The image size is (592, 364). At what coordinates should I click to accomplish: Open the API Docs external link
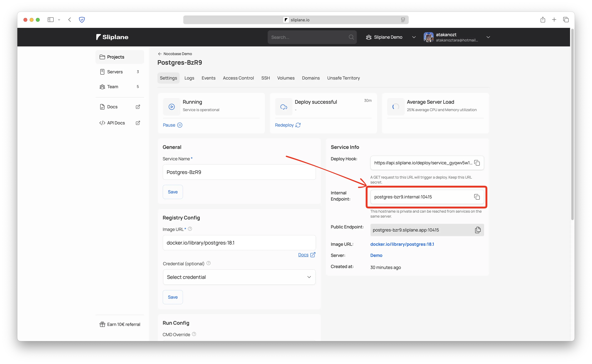[x=138, y=123]
